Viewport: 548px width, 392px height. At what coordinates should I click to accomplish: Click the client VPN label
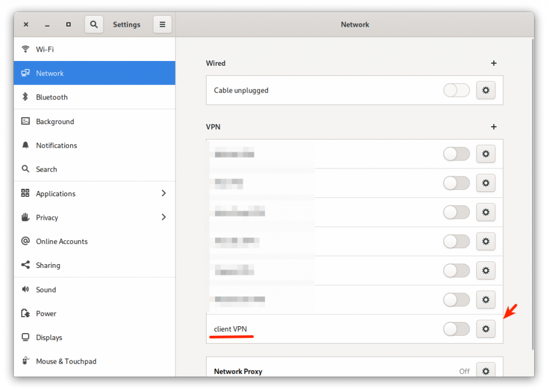coord(231,329)
